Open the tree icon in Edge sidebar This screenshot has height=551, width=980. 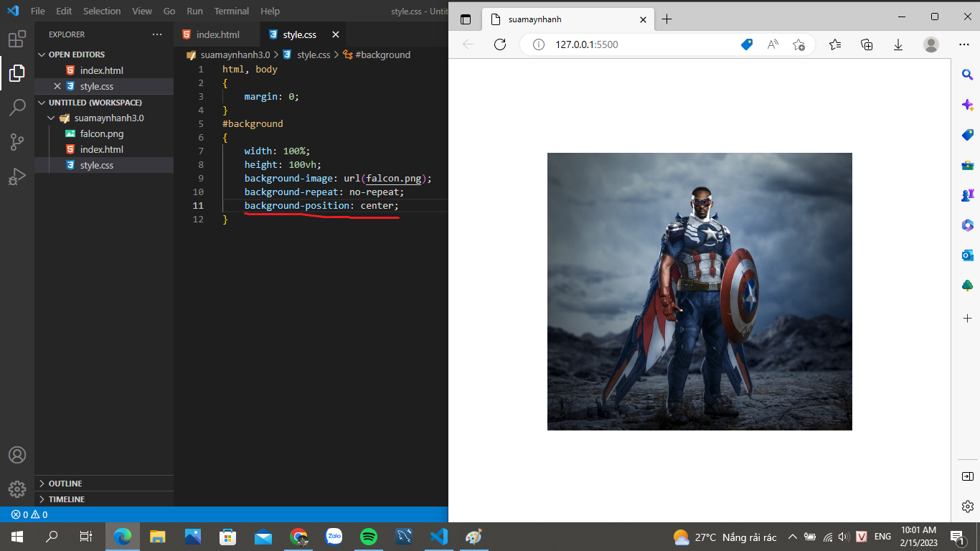967,286
